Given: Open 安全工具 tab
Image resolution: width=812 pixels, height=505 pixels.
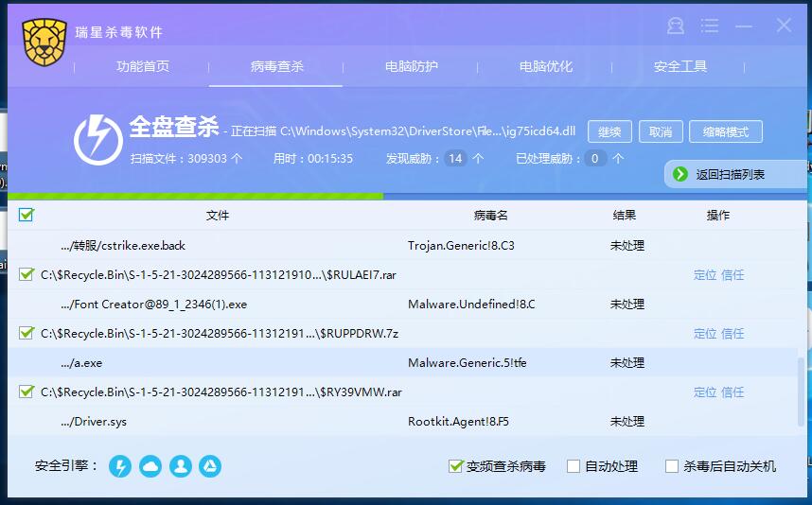Looking at the screenshot, I should pos(680,66).
